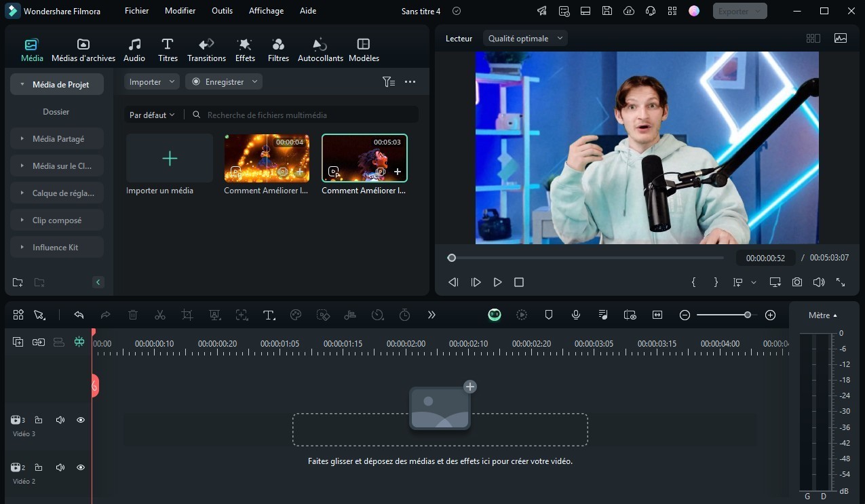Open the Filtres tab
The image size is (865, 504).
(x=278, y=50)
